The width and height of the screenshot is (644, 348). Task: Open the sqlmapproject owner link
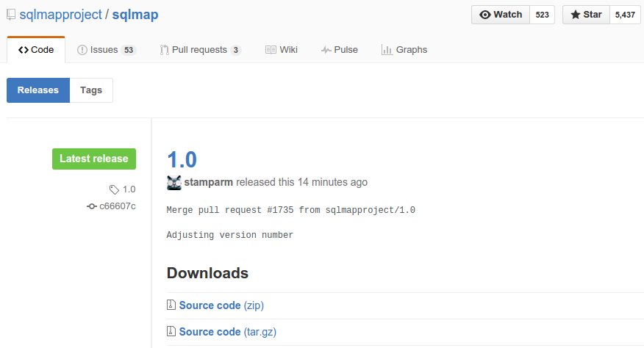click(x=60, y=15)
